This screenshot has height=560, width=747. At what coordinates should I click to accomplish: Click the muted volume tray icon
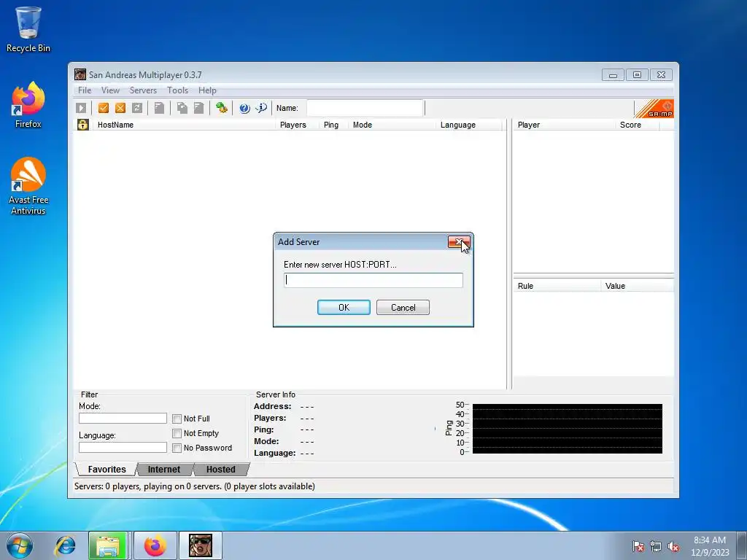pyautogui.click(x=673, y=546)
